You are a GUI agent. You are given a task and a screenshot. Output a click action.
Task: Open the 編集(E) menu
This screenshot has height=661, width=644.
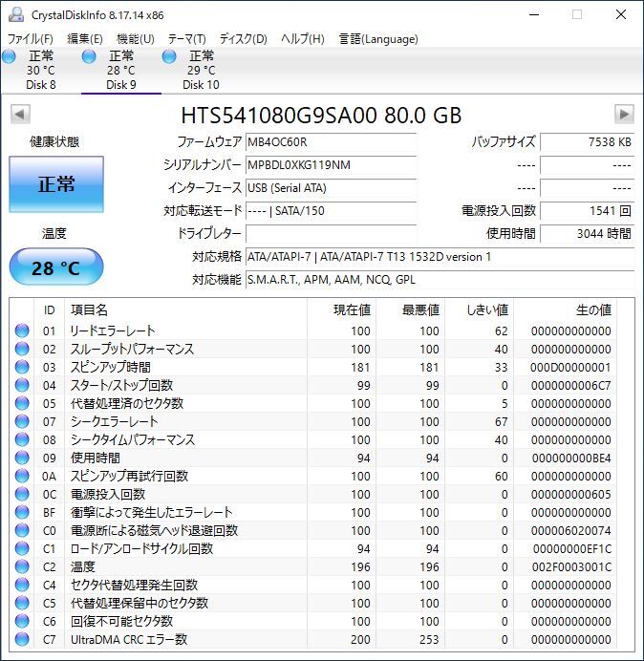coord(85,39)
